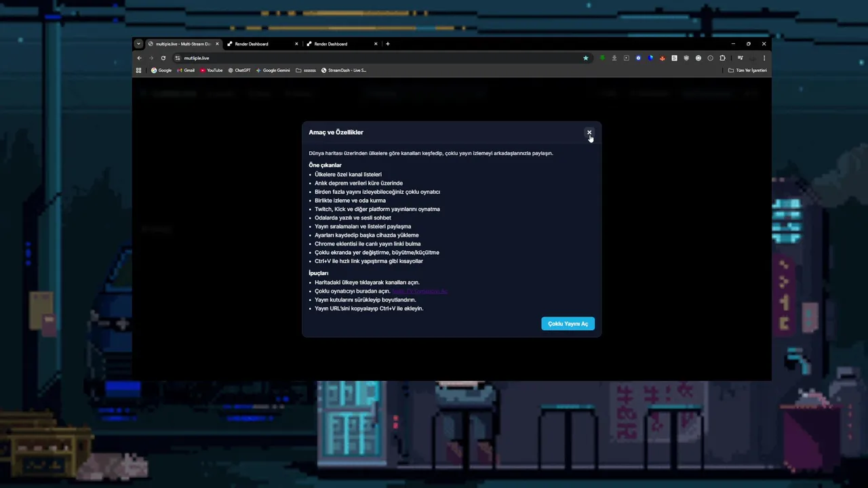Image resolution: width=868 pixels, height=488 pixels.
Task: Click the "İpuçları" heading
Action: point(318,273)
